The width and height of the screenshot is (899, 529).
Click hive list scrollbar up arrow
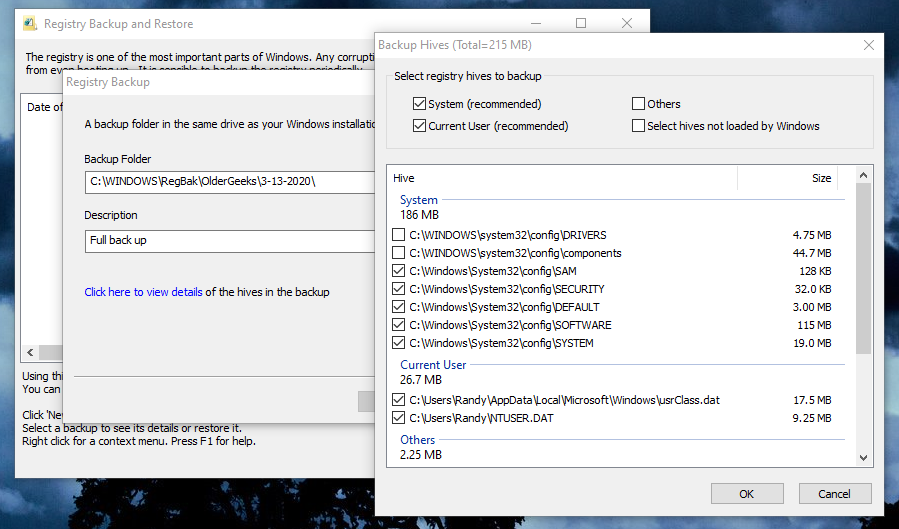click(x=863, y=175)
